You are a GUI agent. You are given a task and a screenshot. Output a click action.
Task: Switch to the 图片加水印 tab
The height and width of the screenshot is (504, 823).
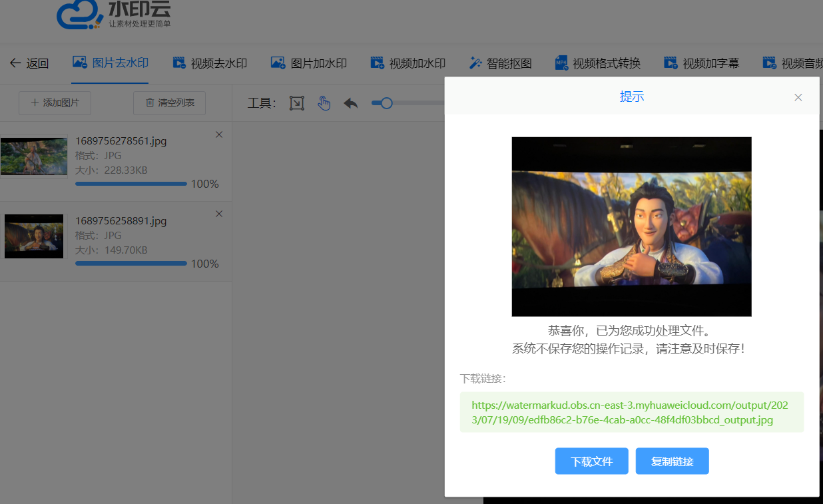(x=309, y=64)
